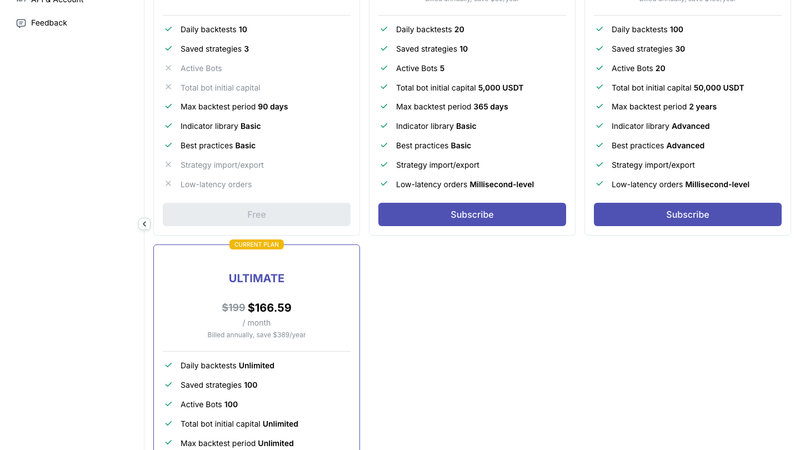800x450 pixels.
Task: Click 'Total bot initial capital 50,000 USDT' text
Action: pos(678,88)
